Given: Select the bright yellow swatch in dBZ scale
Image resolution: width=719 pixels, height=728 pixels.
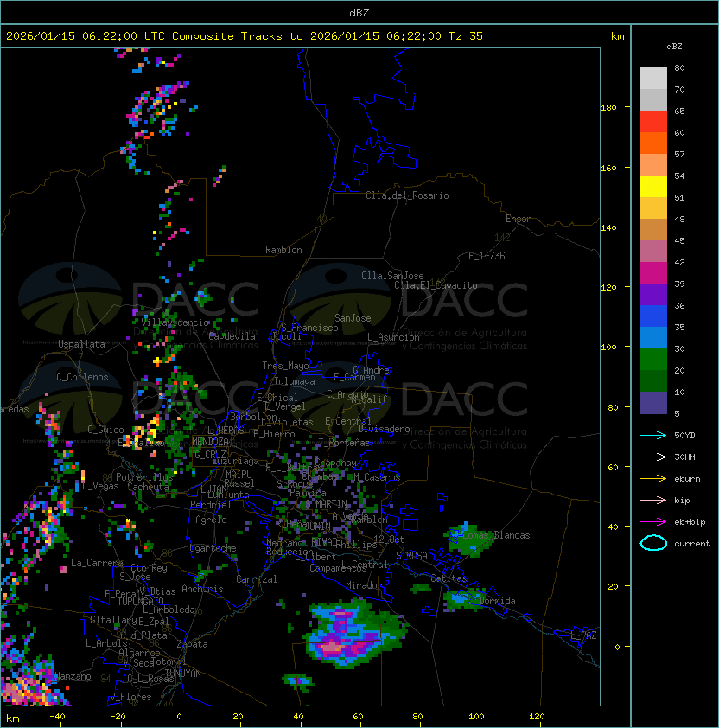Looking at the screenshot, I should point(653,187).
